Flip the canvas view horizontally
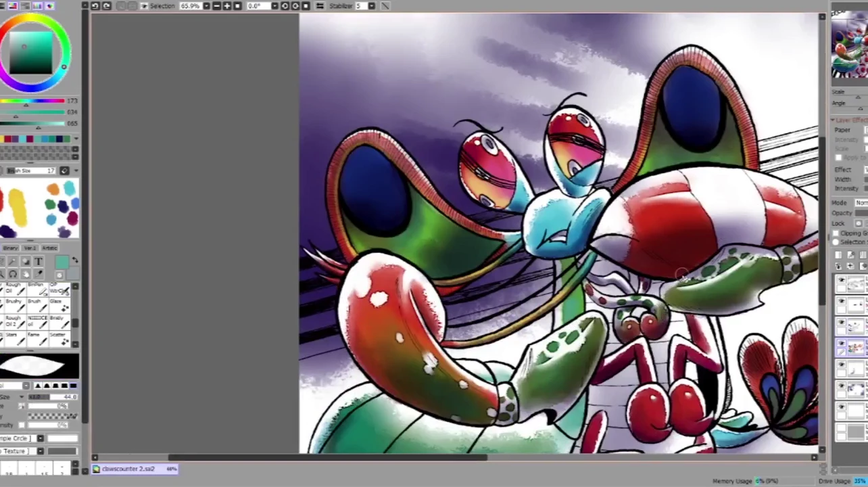The height and width of the screenshot is (487, 868). (x=320, y=6)
